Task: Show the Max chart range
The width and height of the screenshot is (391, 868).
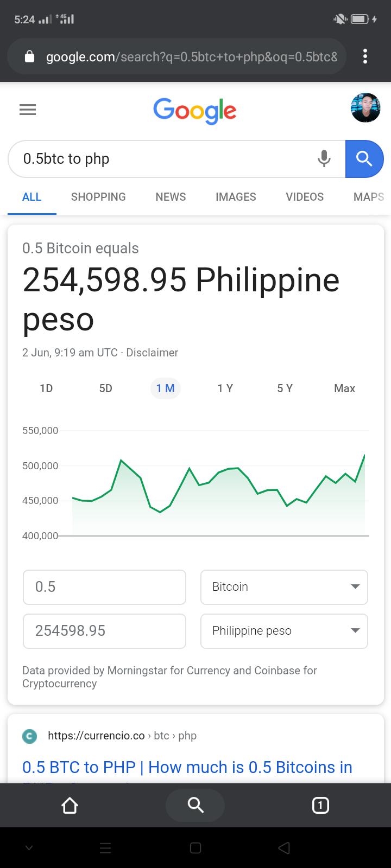Action: pos(345,388)
